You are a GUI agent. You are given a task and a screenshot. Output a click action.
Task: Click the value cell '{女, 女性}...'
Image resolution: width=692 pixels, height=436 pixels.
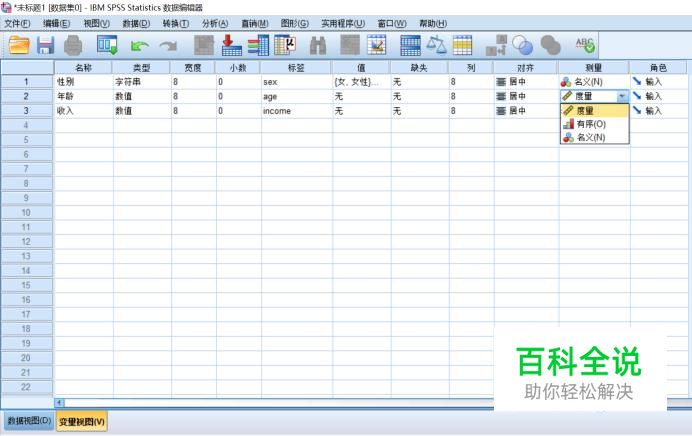[x=362, y=82]
